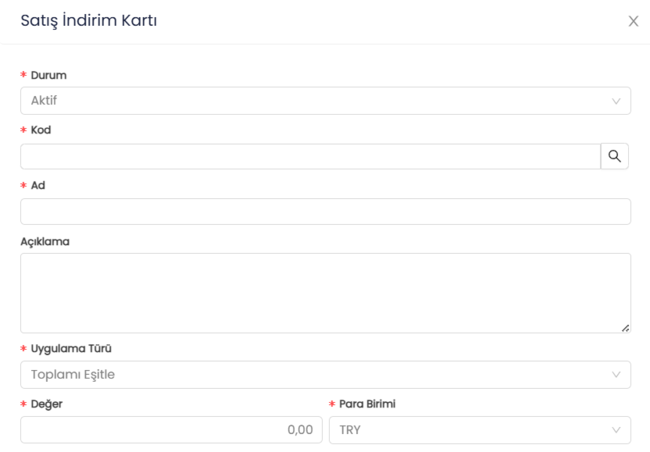The width and height of the screenshot is (650, 452).
Task: Click the Durum field label
Action: [x=49, y=75]
